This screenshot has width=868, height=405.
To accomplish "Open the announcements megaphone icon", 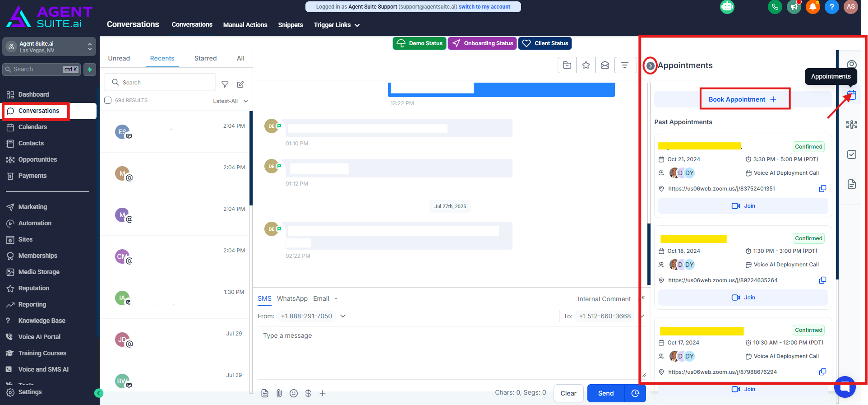I will pos(794,7).
